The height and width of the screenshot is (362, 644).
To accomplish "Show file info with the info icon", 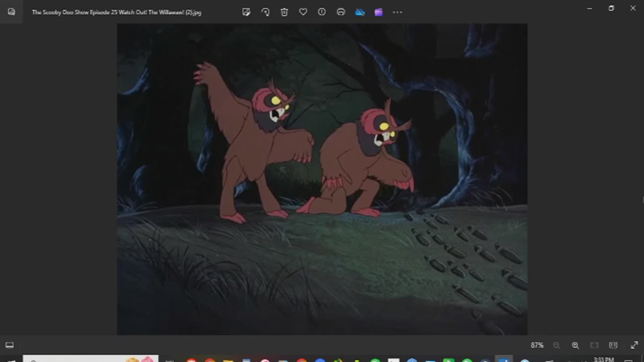I will click(x=322, y=12).
